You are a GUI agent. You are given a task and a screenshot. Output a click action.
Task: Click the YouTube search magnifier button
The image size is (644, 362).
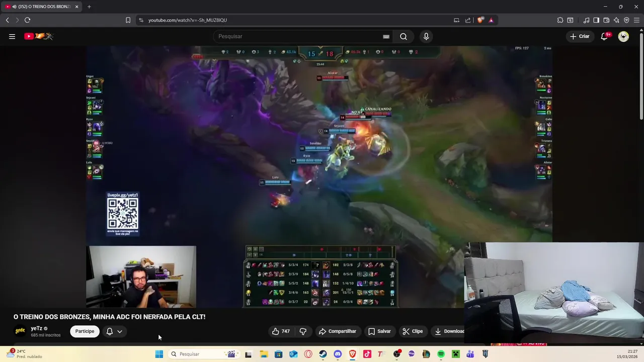(x=404, y=36)
